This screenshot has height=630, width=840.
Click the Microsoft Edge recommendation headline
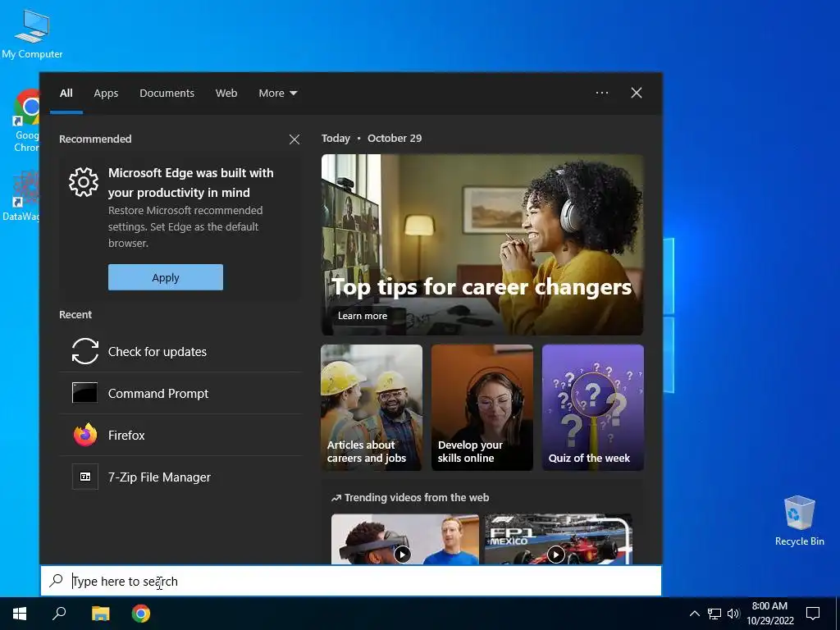[190, 183]
